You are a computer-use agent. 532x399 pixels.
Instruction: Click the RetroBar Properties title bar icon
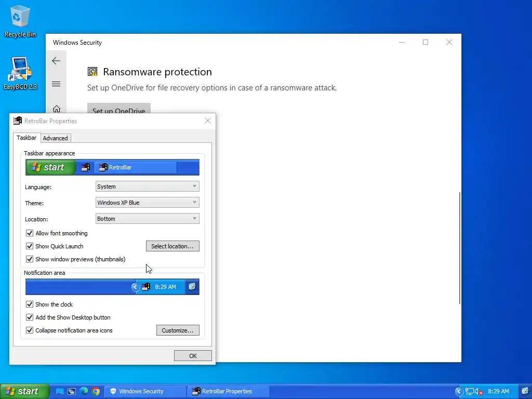click(x=17, y=121)
